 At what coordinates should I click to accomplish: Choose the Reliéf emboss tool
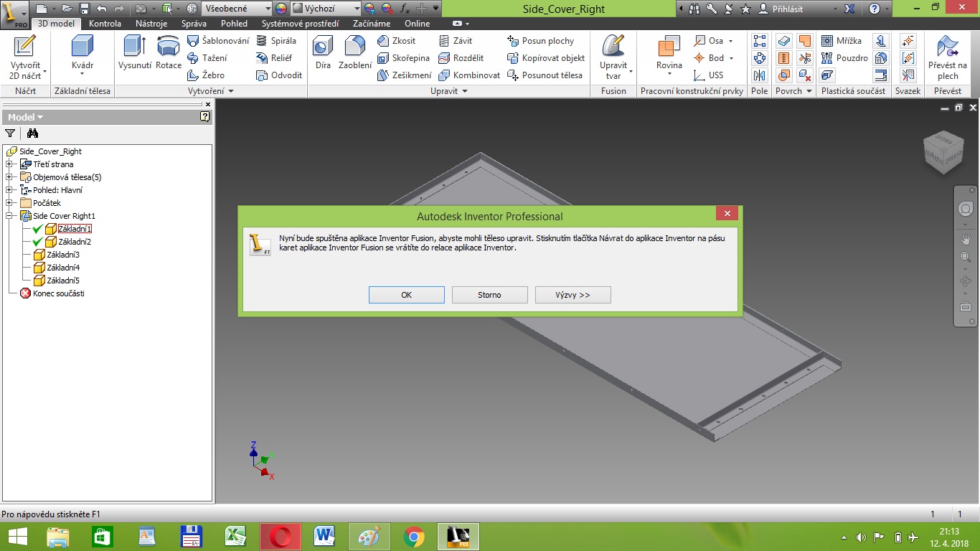point(275,58)
